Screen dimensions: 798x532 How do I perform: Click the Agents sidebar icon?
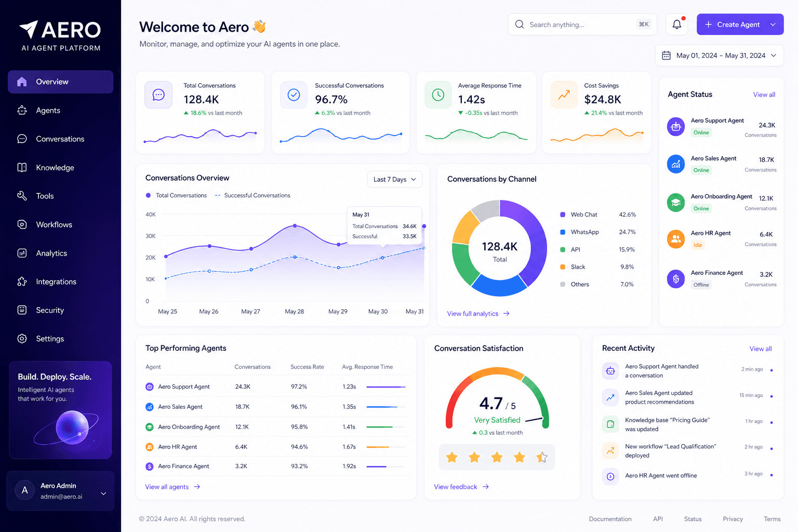[x=22, y=110]
